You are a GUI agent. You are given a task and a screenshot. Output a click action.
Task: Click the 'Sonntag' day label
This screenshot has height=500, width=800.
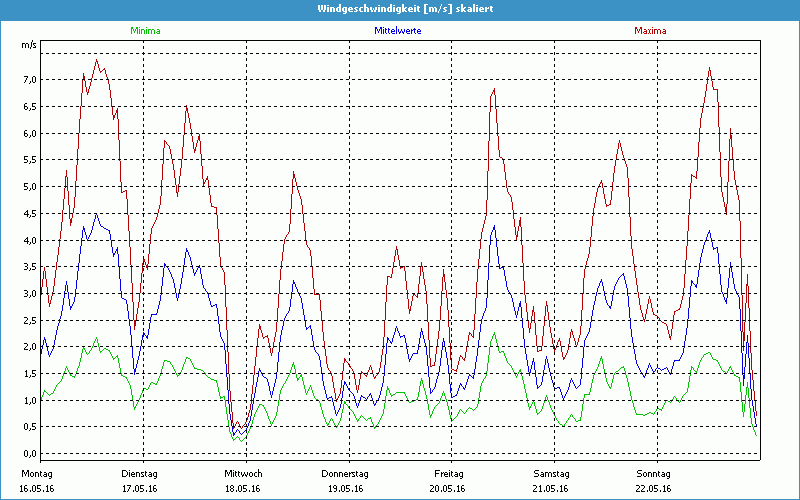point(654,473)
